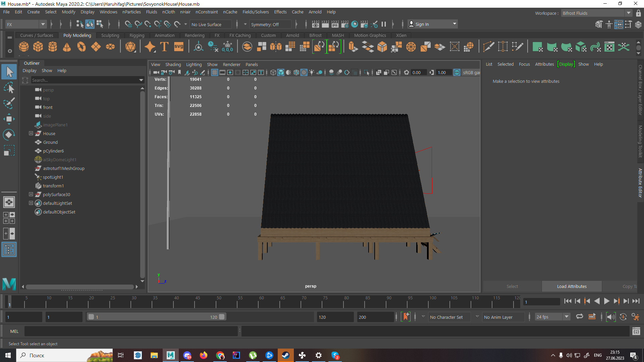Image resolution: width=644 pixels, height=362 pixels.
Task: Toggle the viewport grid display
Action: 214,72
